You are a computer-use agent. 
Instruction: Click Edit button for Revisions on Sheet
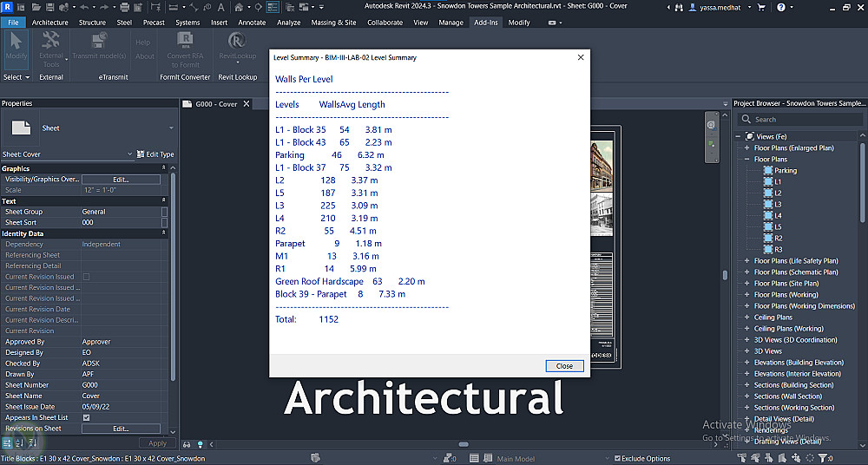pos(121,429)
